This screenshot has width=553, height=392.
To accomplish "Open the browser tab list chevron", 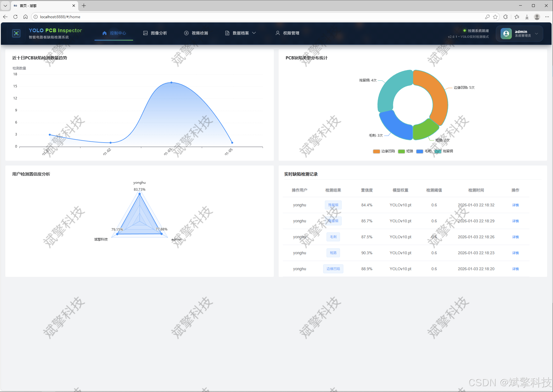I will tap(5, 6).
